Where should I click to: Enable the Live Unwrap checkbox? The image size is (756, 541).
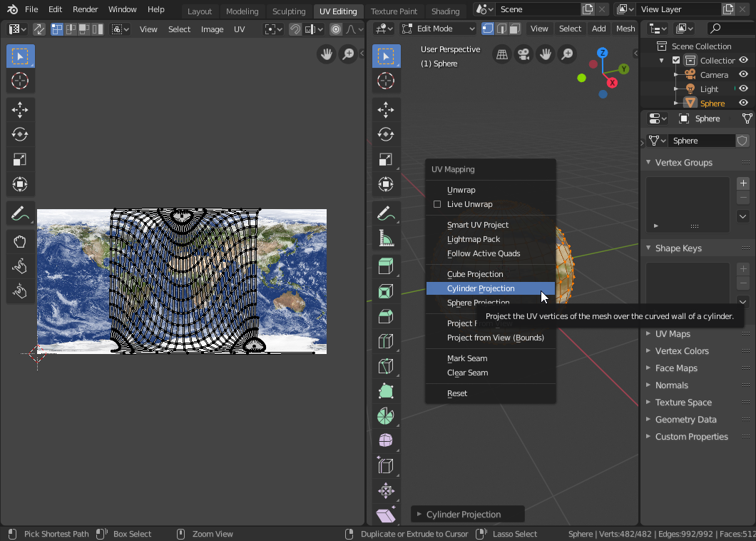click(438, 204)
